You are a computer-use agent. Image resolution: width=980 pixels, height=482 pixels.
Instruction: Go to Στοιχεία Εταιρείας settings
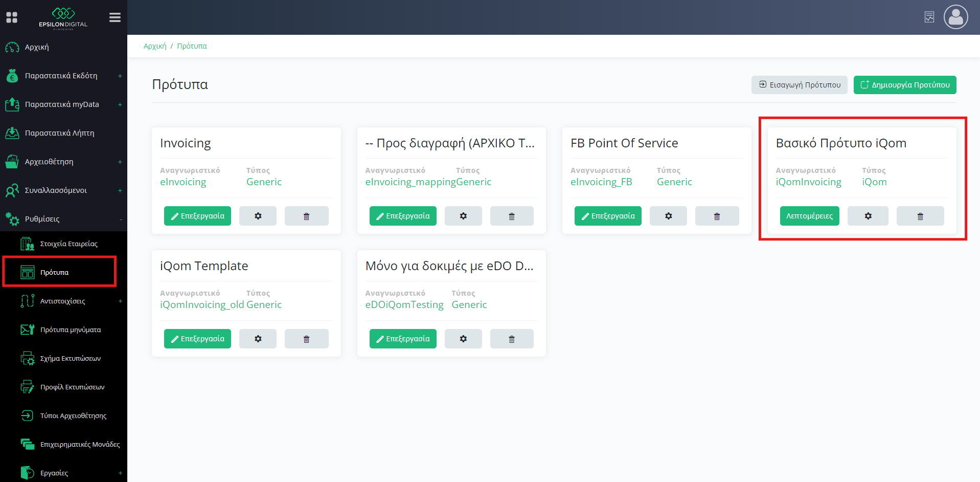(69, 244)
